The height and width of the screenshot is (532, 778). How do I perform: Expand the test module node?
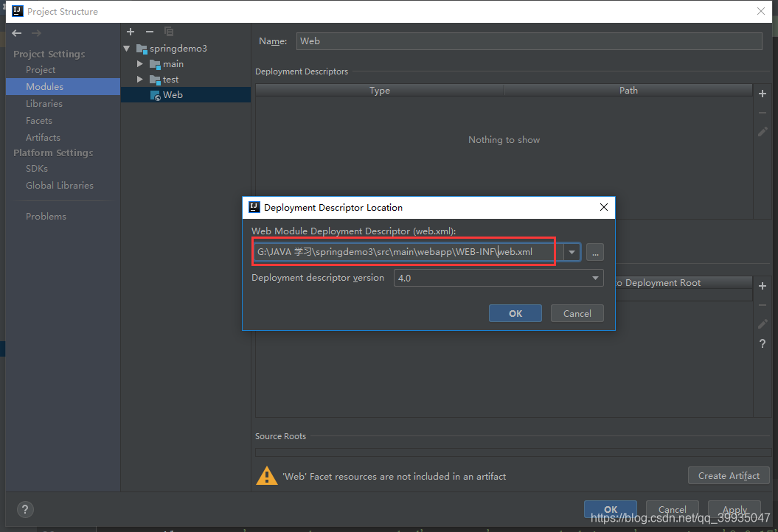point(140,80)
